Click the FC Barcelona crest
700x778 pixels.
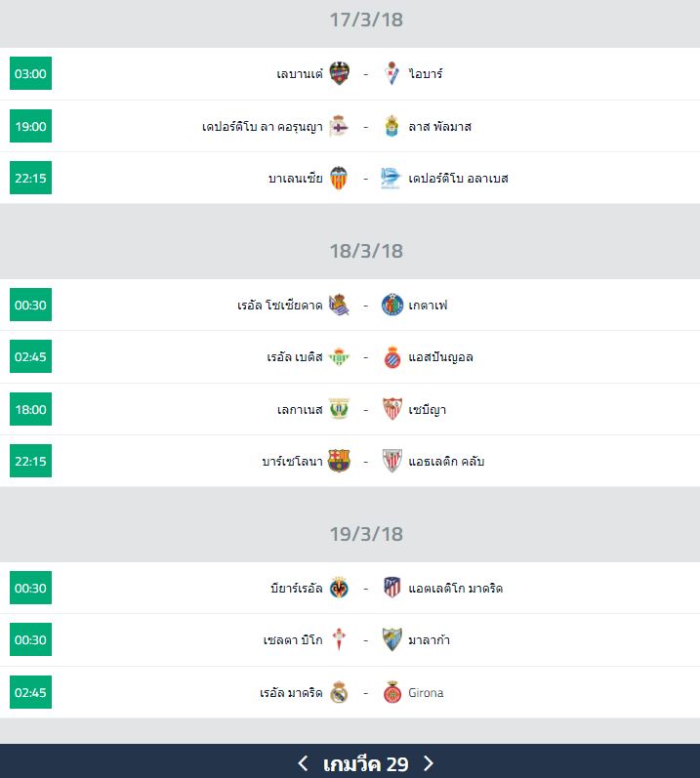tap(339, 461)
